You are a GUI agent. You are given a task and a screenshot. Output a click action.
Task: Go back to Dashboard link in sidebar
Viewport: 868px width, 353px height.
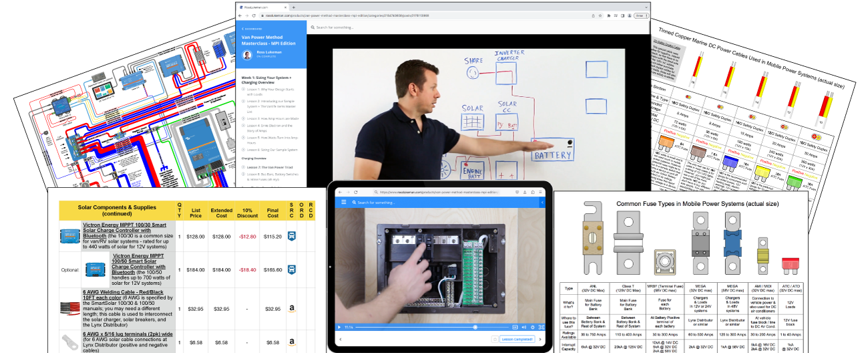point(252,29)
